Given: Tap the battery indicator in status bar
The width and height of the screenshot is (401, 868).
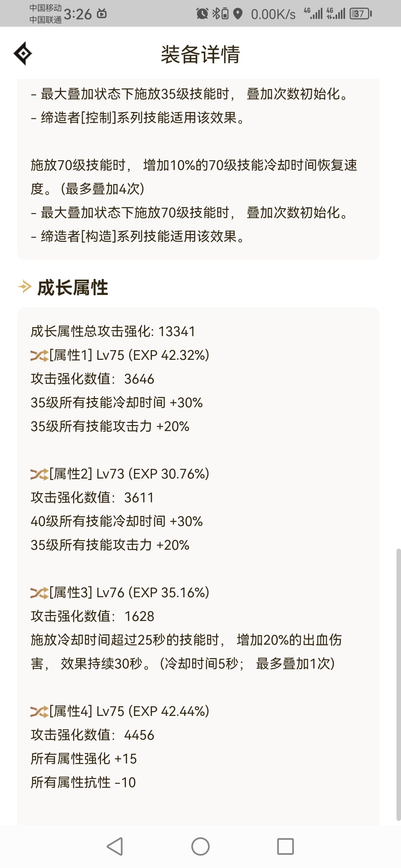Looking at the screenshot, I should point(361,14).
